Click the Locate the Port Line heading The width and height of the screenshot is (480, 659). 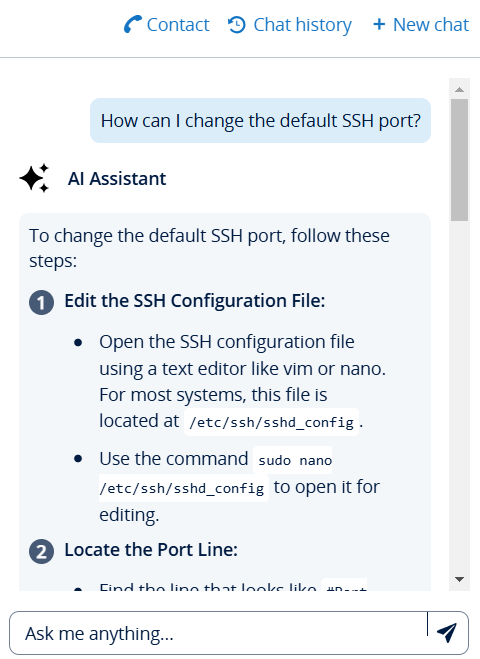click(151, 550)
